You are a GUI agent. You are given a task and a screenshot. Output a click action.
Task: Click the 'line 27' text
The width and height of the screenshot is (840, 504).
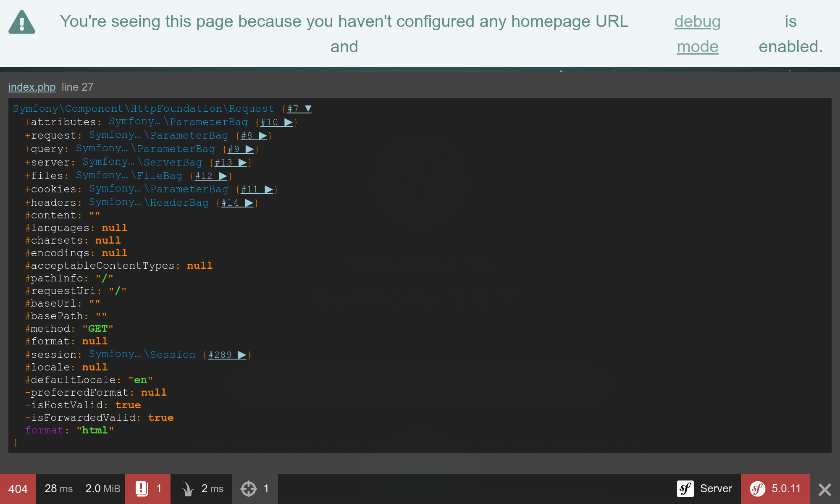[78, 87]
